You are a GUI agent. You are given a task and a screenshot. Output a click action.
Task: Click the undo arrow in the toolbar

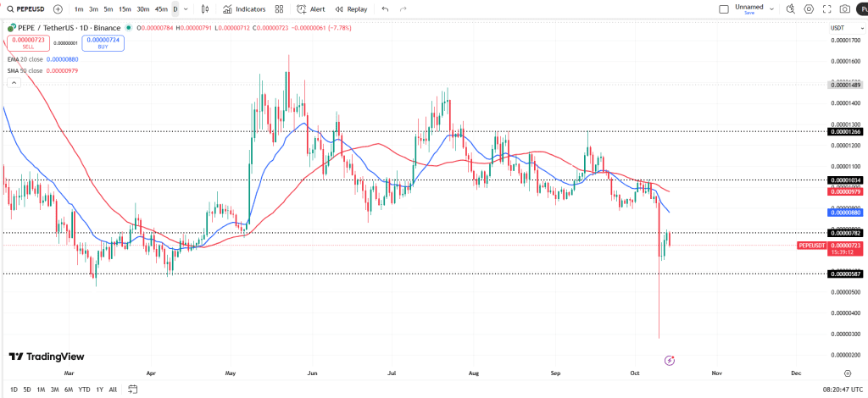tap(385, 9)
